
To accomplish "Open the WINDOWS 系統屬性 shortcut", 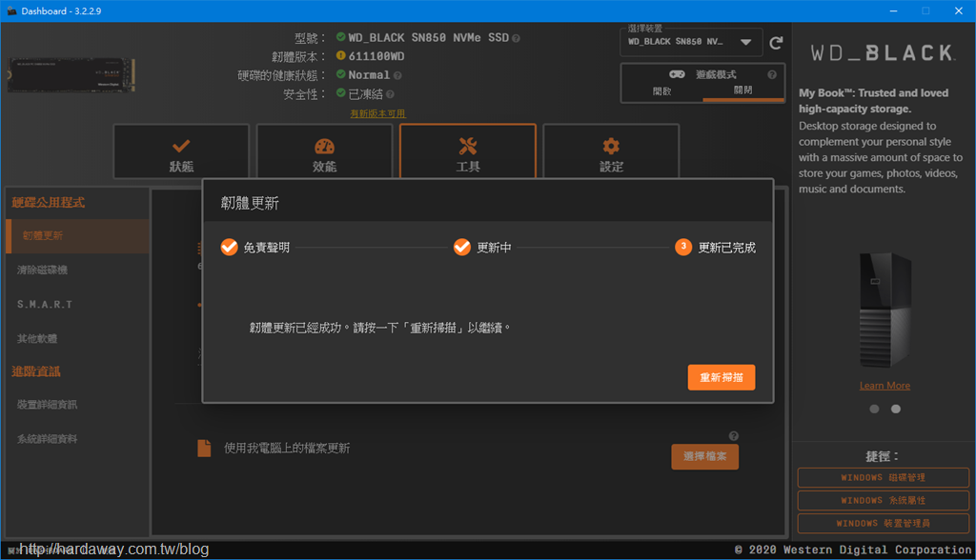I will [x=884, y=500].
